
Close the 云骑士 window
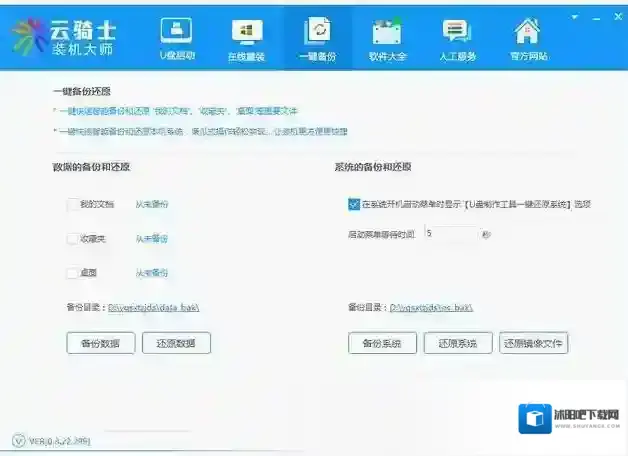(618, 17)
